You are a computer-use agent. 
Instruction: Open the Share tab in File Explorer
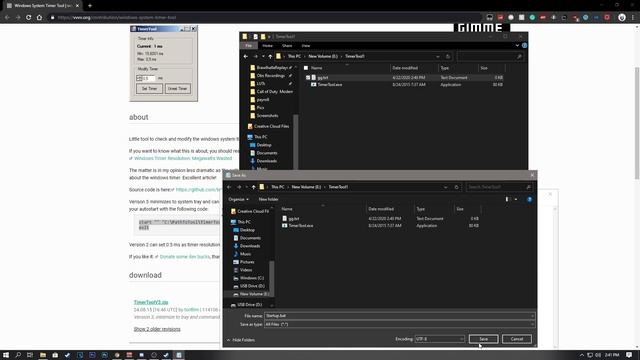click(287, 46)
